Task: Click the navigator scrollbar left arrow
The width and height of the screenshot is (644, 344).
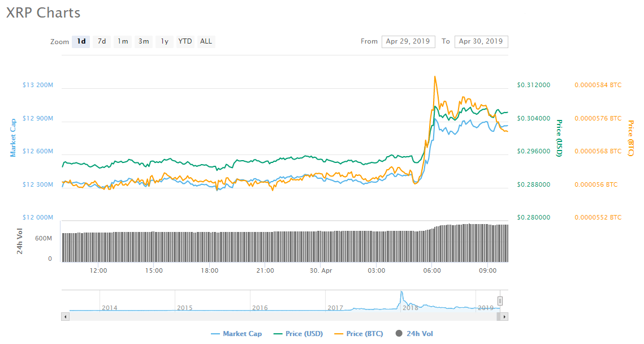Action: 65,317
